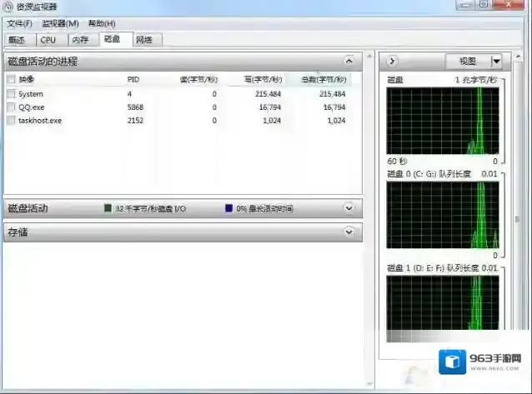The width and height of the screenshot is (532, 394).
Task: Collapse the 磁盘活动的进程 section chevron
Action: 349,61
